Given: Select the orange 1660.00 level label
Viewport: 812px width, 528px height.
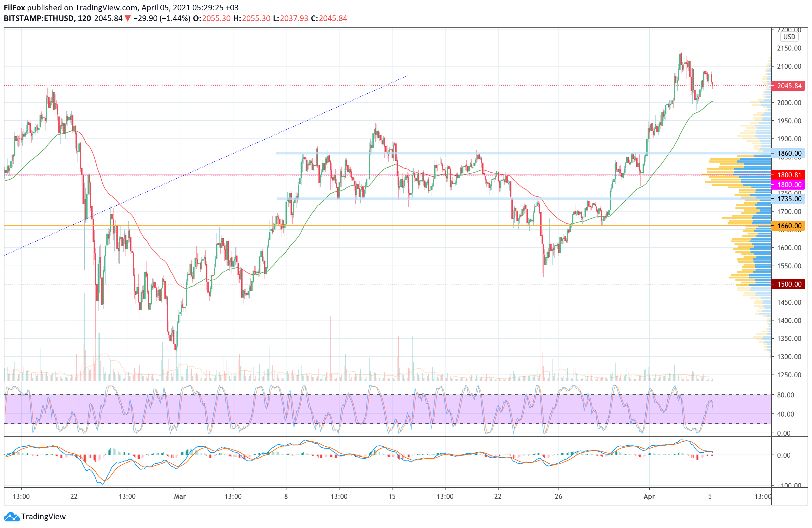Looking at the screenshot, I should tap(789, 226).
